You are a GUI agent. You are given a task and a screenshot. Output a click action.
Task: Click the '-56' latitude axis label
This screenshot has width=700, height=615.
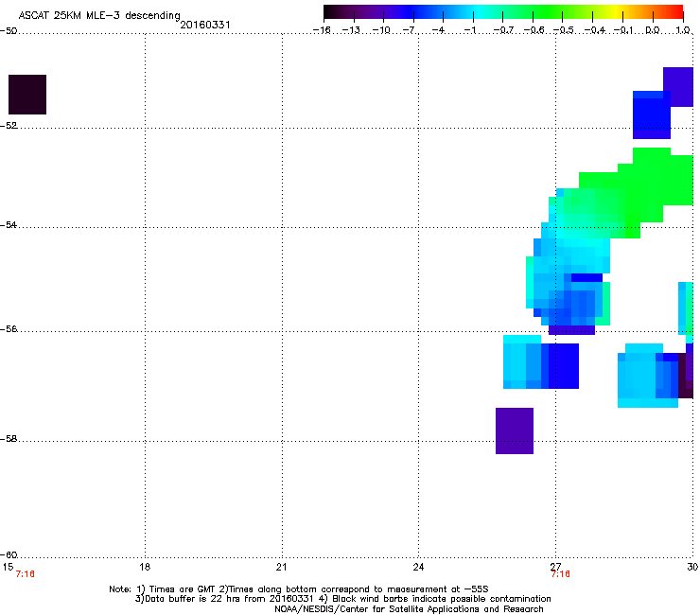pos(9,329)
